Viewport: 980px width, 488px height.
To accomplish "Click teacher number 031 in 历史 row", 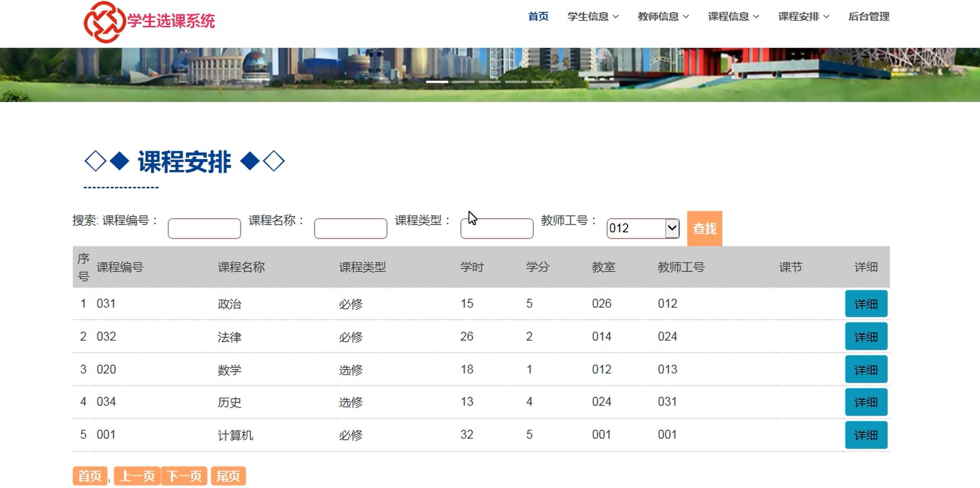I will [667, 401].
